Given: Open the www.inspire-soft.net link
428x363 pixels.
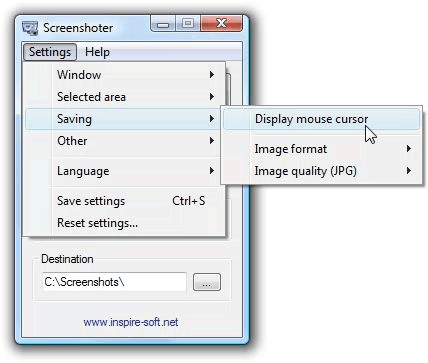Looking at the screenshot, I should point(131,322).
